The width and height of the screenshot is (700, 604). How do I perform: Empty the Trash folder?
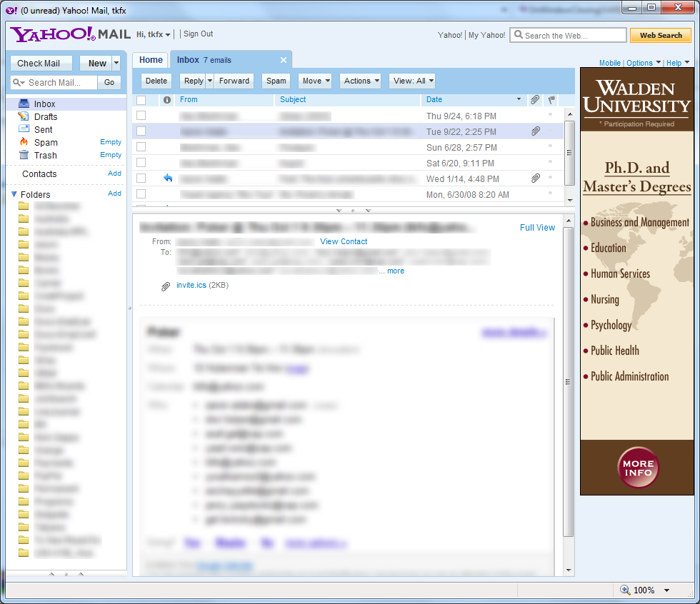110,155
